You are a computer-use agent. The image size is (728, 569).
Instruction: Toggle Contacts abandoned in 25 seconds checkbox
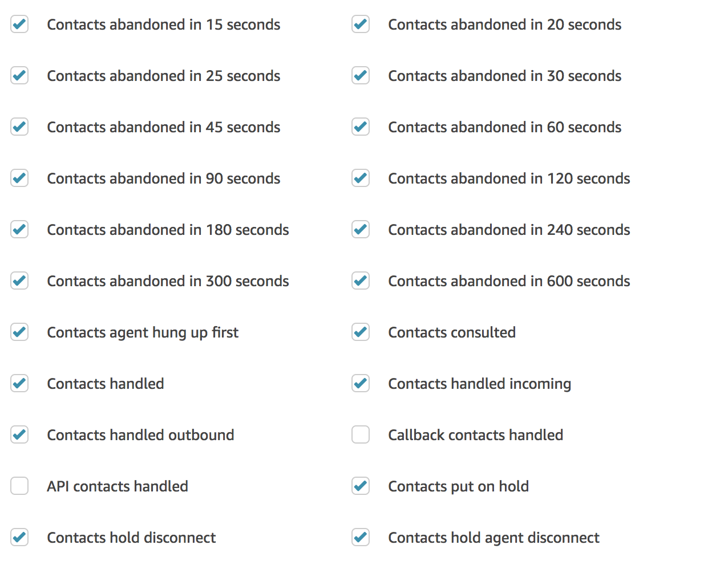tap(19, 75)
